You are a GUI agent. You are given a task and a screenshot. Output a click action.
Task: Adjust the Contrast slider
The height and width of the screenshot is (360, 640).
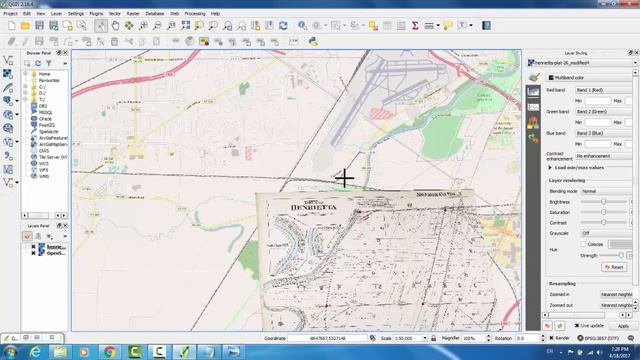tap(604, 222)
